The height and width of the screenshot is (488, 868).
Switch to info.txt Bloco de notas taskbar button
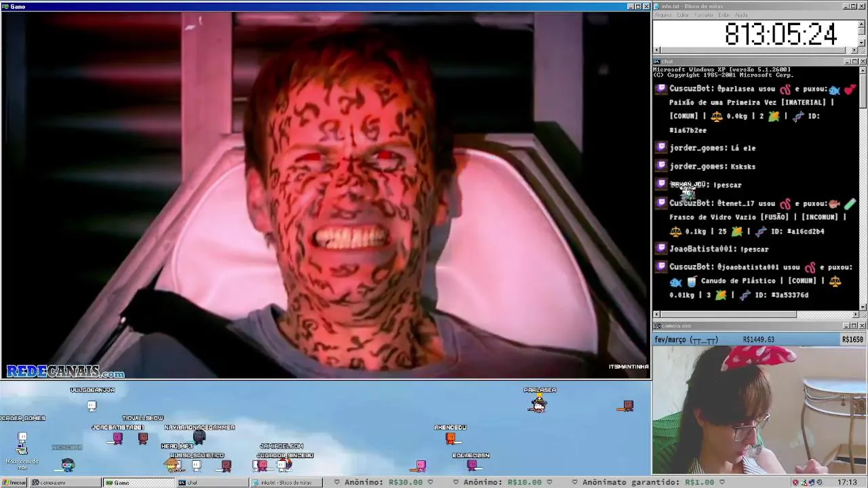point(287,483)
